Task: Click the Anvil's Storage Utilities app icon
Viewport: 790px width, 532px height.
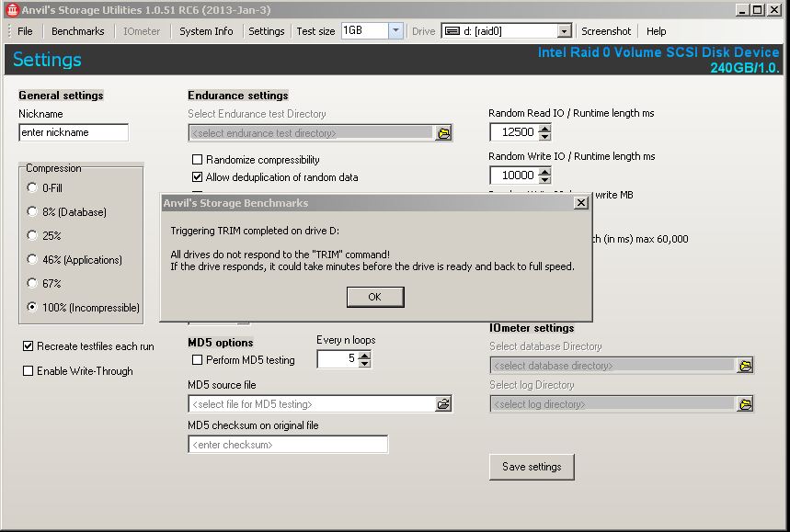Action: (12, 9)
